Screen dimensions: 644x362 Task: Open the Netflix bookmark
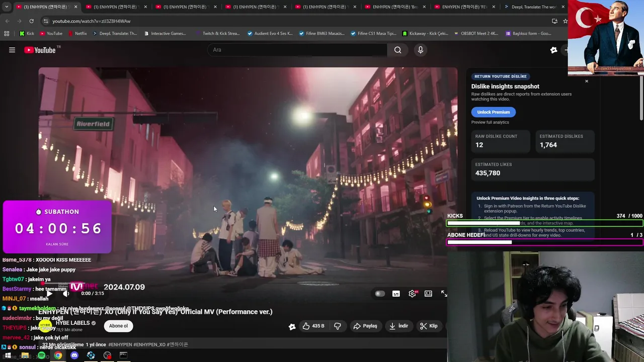pyautogui.click(x=77, y=34)
